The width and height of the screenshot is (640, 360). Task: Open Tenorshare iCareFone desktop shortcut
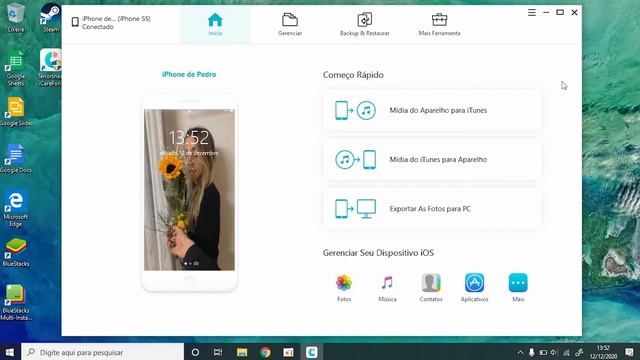pos(50,67)
